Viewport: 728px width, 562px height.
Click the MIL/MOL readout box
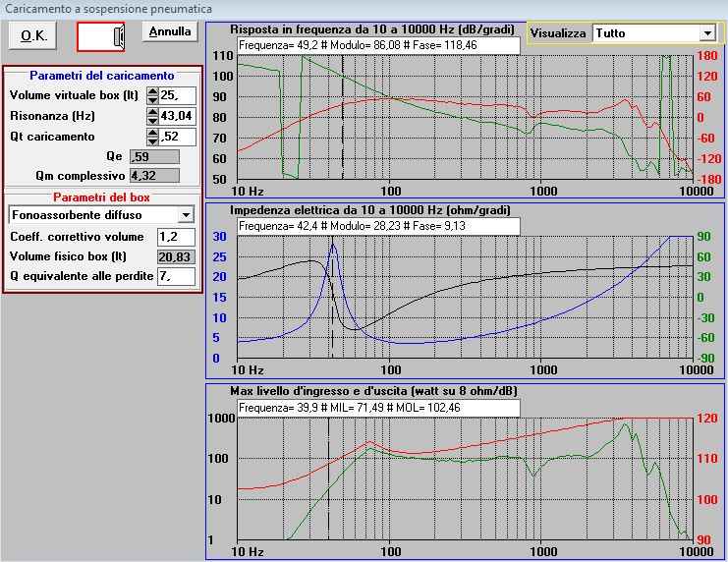tap(378, 408)
